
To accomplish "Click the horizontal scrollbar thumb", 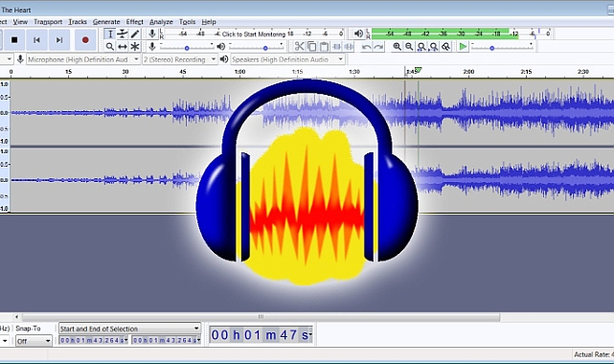I will [x=261, y=317].
